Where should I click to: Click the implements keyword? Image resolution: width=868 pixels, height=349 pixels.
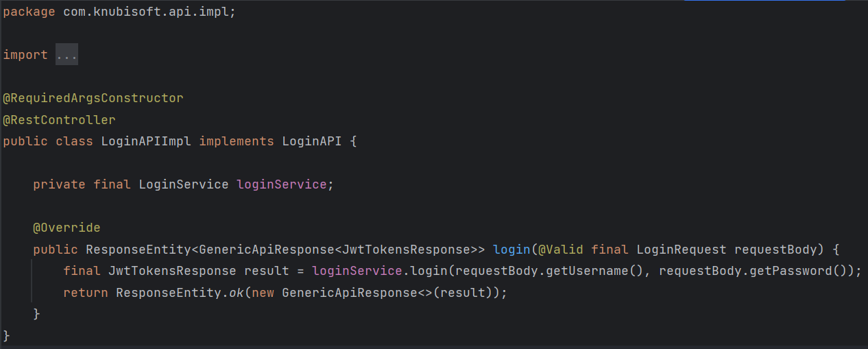point(237,141)
